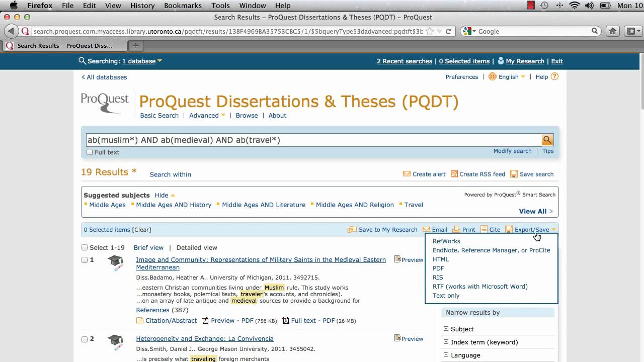This screenshot has width=644, height=362.
Task: Select the checkbox for result 2
Action: [85, 339]
